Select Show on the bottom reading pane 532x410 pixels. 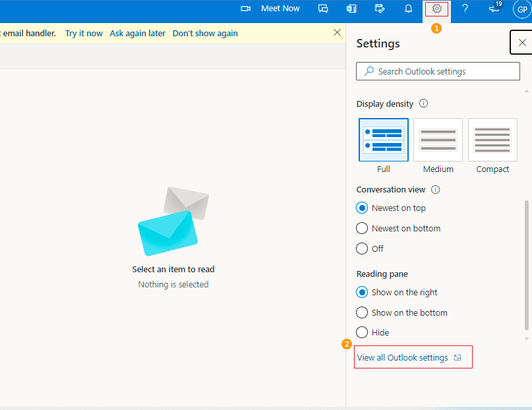(362, 312)
